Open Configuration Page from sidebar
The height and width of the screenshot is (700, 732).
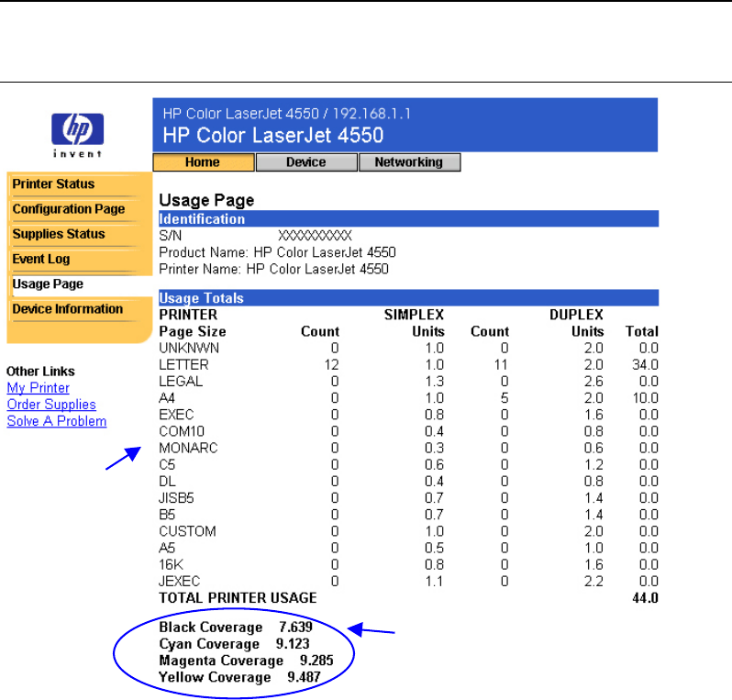click(x=69, y=209)
